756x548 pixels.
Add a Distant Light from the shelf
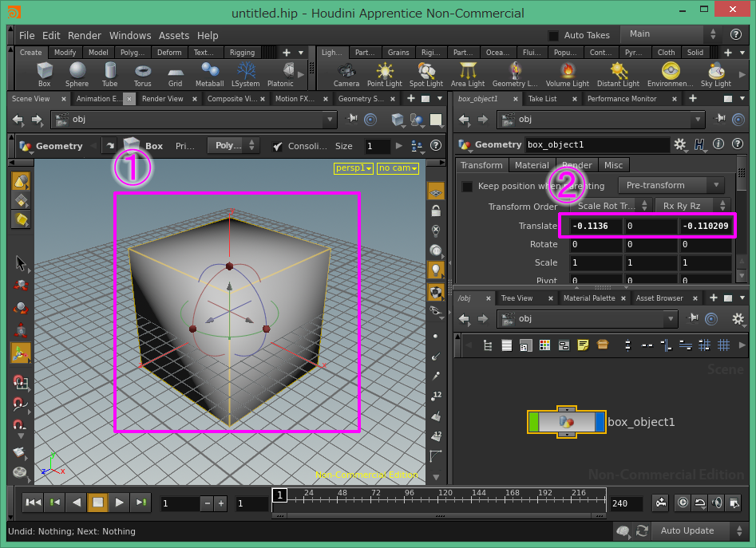pyautogui.click(x=618, y=73)
